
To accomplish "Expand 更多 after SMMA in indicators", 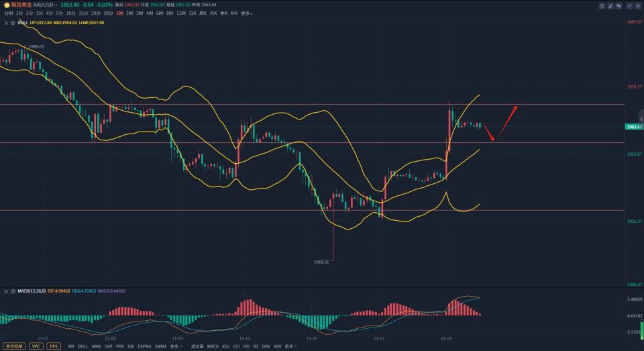I will 176,346.
